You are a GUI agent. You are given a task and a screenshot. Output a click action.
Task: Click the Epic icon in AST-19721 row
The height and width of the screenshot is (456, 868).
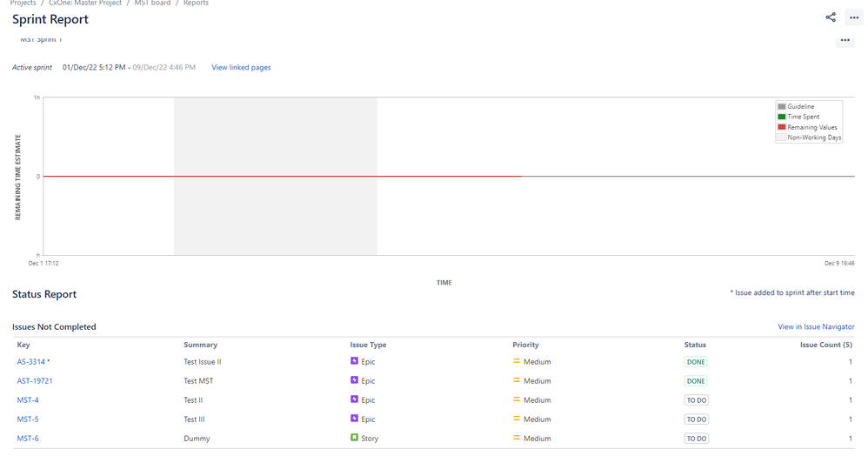pyautogui.click(x=354, y=380)
